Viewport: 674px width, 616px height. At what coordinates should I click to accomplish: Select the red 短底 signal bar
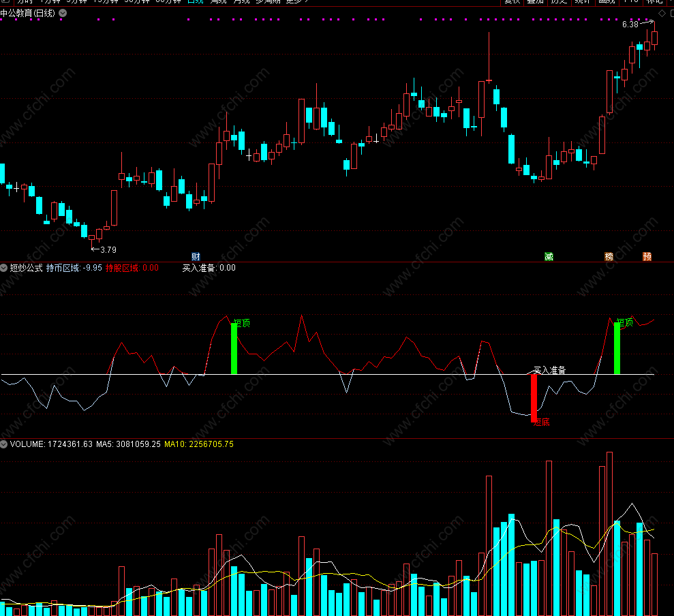point(534,398)
